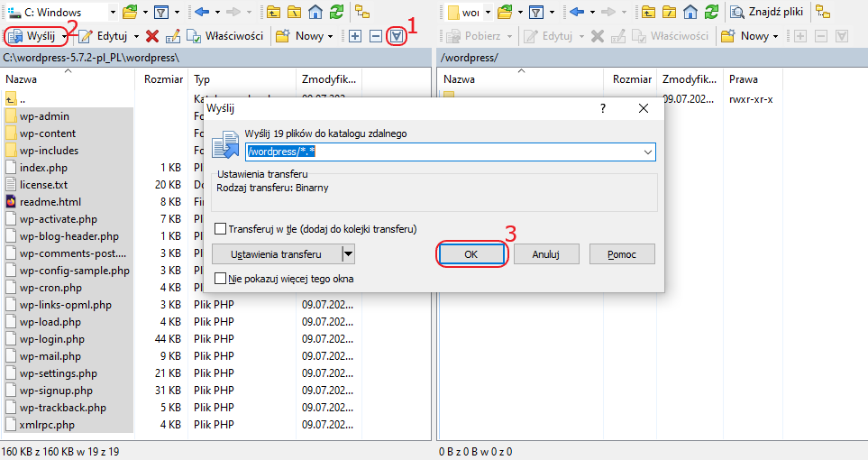
Task: Go to the local parent directory
Action: point(273,12)
